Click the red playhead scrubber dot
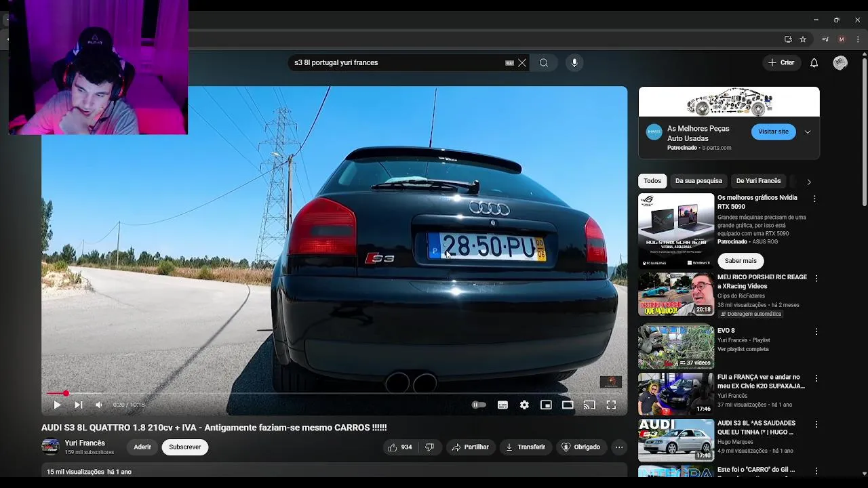868x488 pixels. click(x=66, y=393)
